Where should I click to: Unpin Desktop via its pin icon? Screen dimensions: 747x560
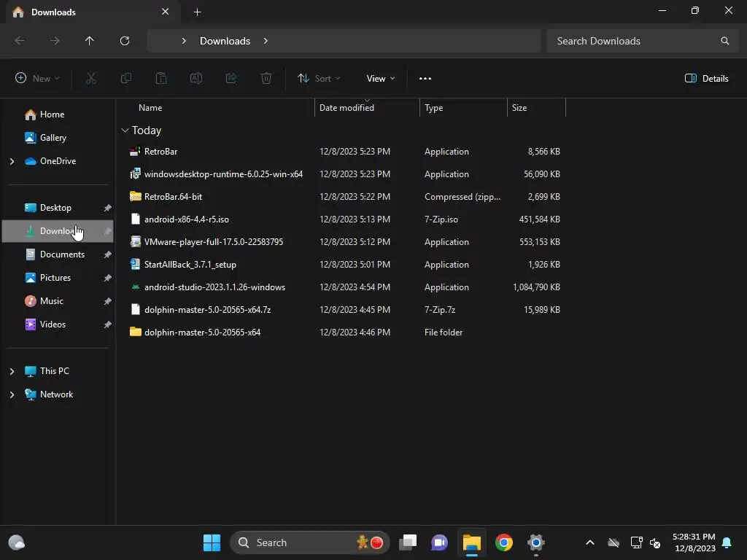108,208
